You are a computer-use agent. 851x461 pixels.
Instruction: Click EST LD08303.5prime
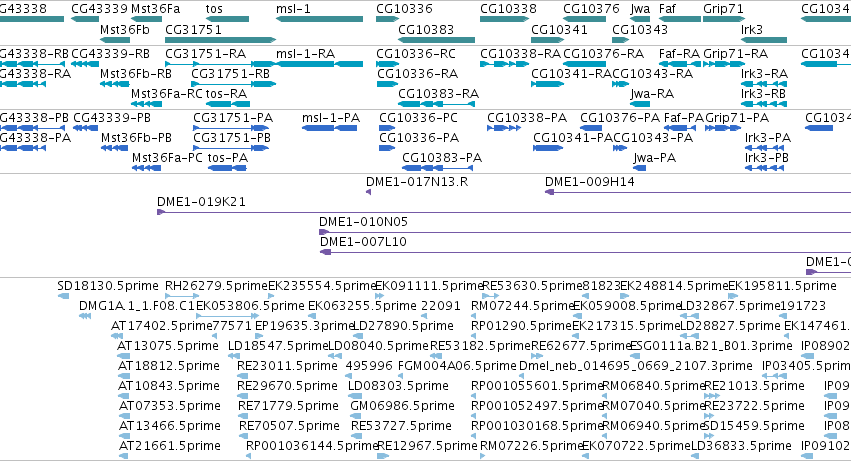[398, 386]
